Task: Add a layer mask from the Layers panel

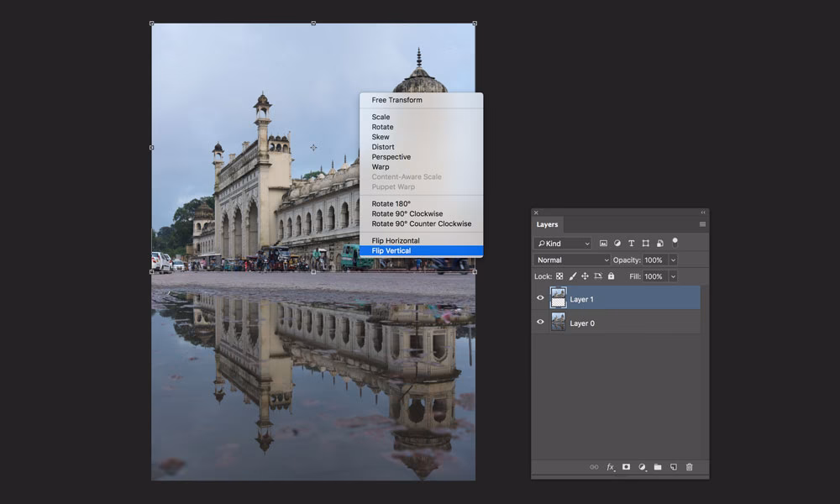Action: tap(627, 466)
